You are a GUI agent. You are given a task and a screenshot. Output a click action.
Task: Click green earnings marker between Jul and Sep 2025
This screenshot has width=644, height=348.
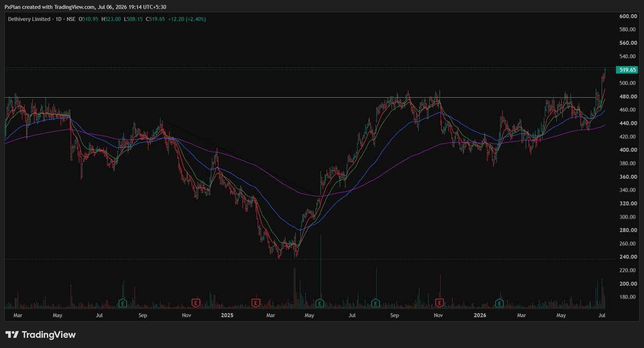[376, 303]
